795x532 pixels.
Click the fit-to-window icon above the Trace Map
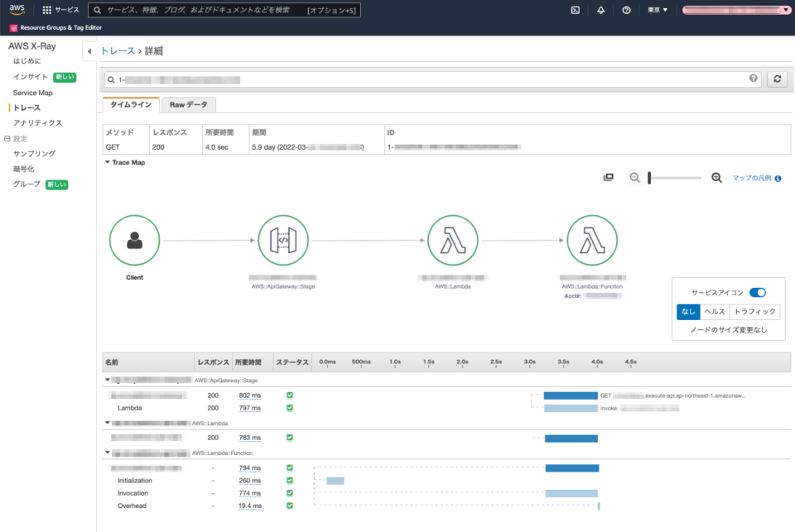(610, 176)
